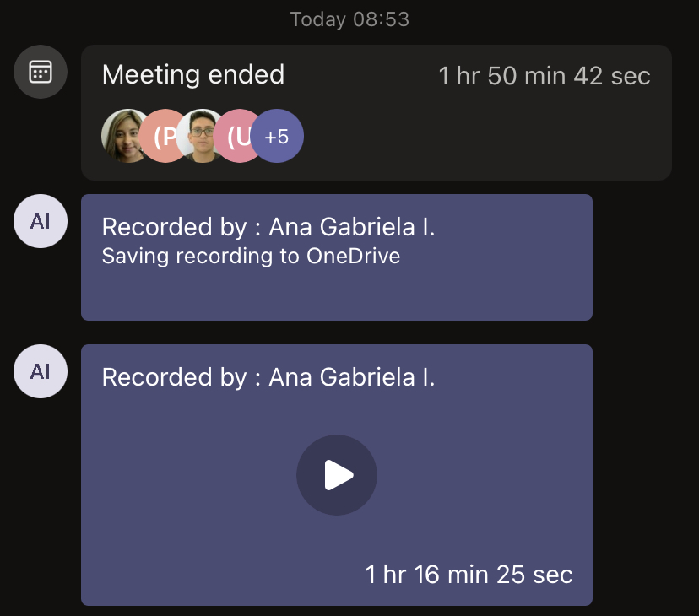Image resolution: width=699 pixels, height=616 pixels.
Task: Select the avatar of man with glasses
Action: point(201,136)
